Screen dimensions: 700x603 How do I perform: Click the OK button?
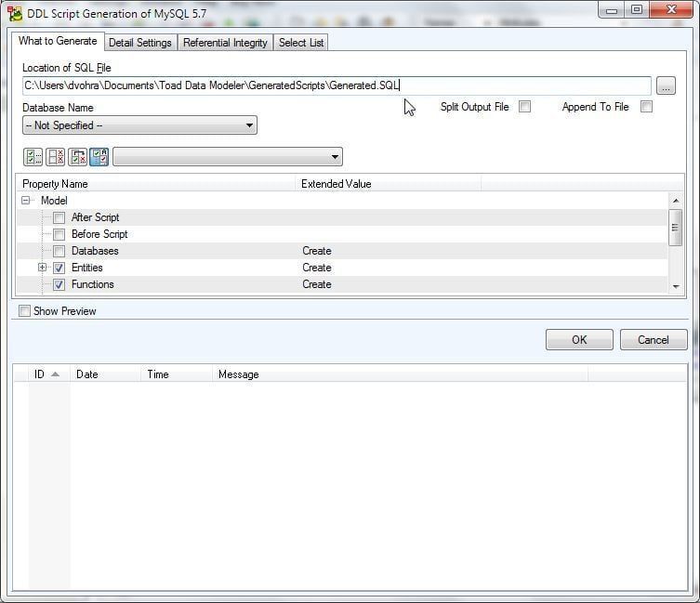pos(579,340)
